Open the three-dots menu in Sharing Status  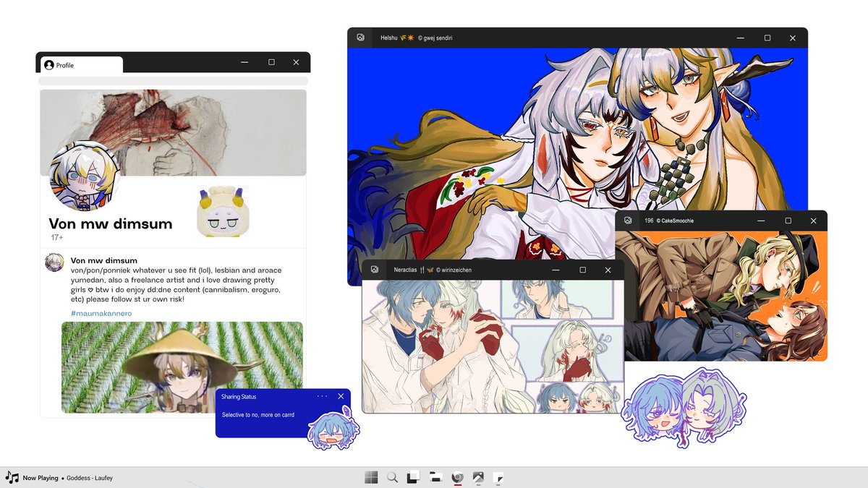[x=322, y=396]
